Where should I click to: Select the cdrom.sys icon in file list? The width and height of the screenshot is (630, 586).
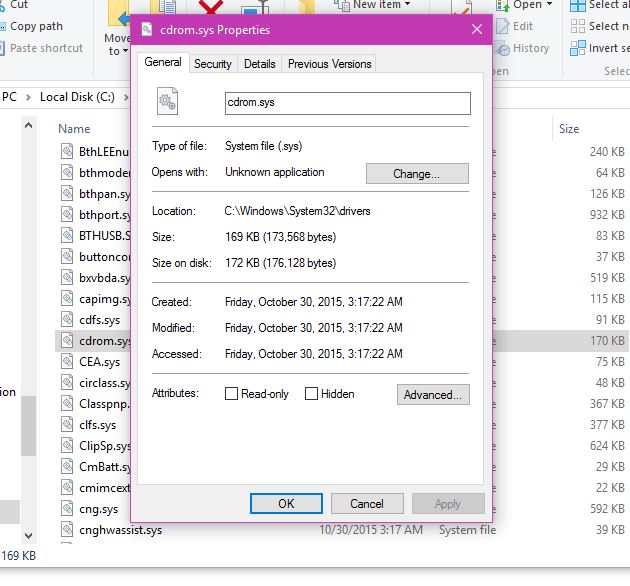click(67, 340)
